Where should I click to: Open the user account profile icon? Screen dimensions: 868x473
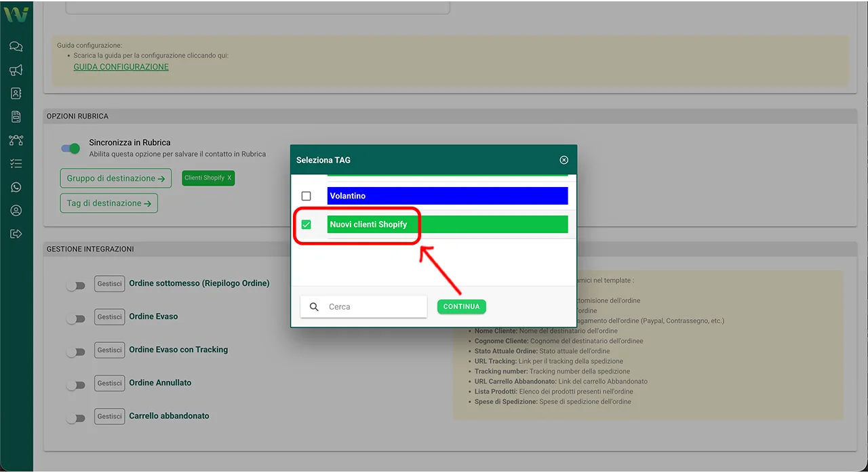(16, 211)
